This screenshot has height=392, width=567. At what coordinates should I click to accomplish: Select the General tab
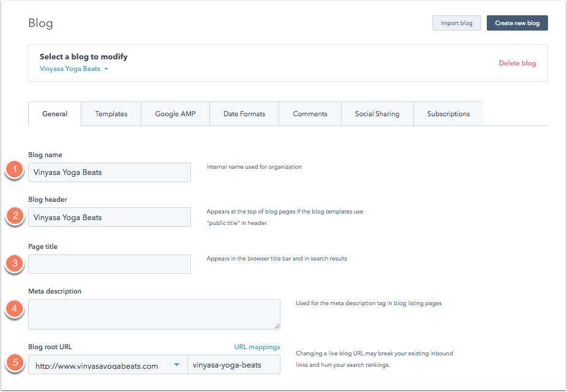(54, 114)
